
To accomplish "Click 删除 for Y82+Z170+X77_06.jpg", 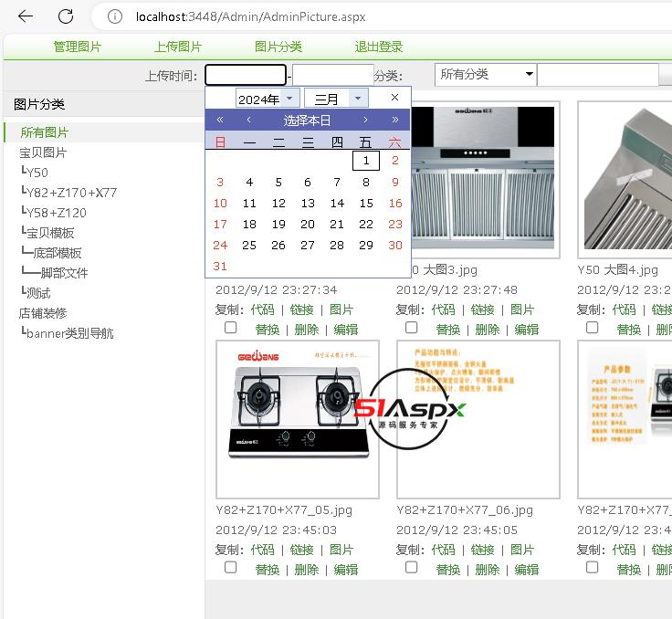I will [x=488, y=570].
